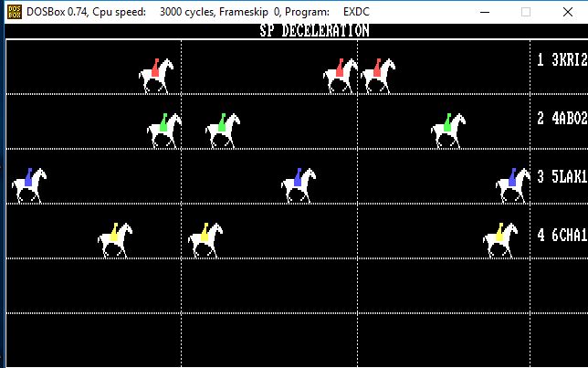The width and height of the screenshot is (588, 368).
Task: Click the middle blue jockey horse in lane 3
Action: pos(299,185)
